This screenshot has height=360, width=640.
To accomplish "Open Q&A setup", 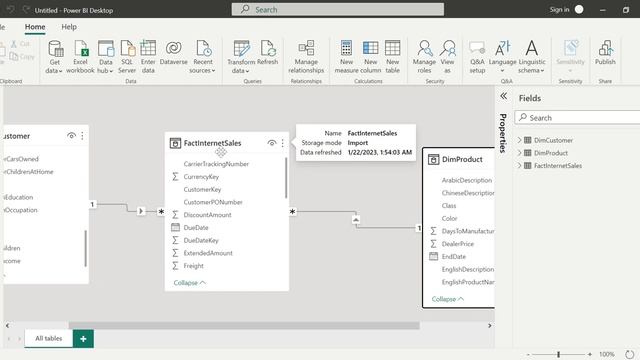I will (x=477, y=57).
